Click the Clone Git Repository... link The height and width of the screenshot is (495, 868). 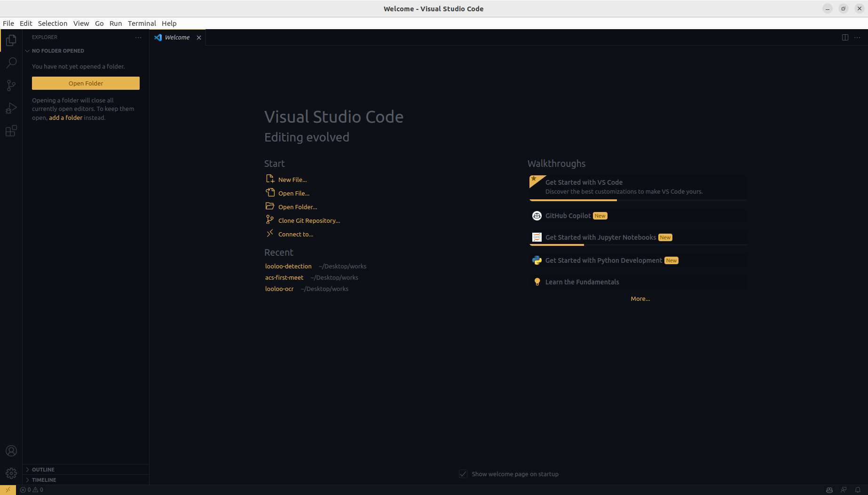pyautogui.click(x=309, y=220)
